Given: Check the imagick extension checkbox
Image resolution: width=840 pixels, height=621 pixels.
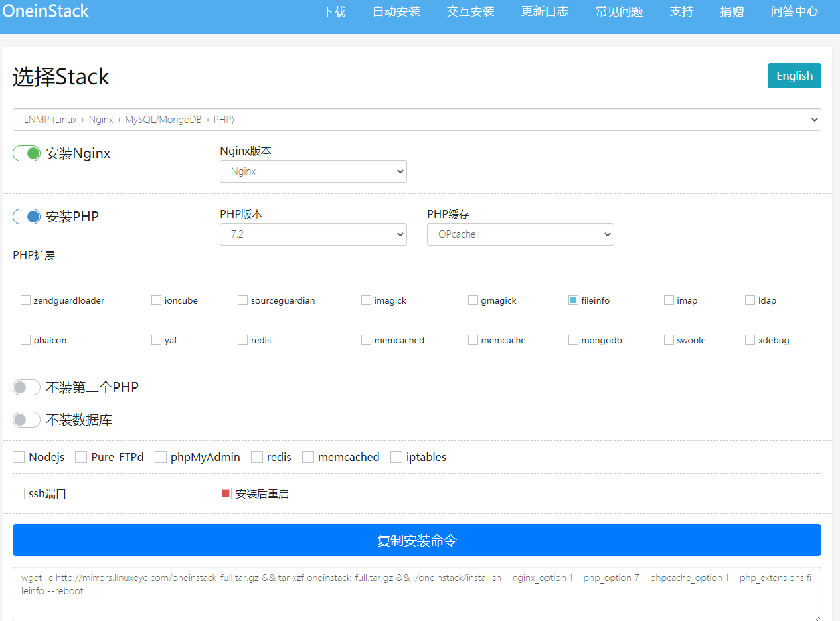Looking at the screenshot, I should click(x=366, y=300).
